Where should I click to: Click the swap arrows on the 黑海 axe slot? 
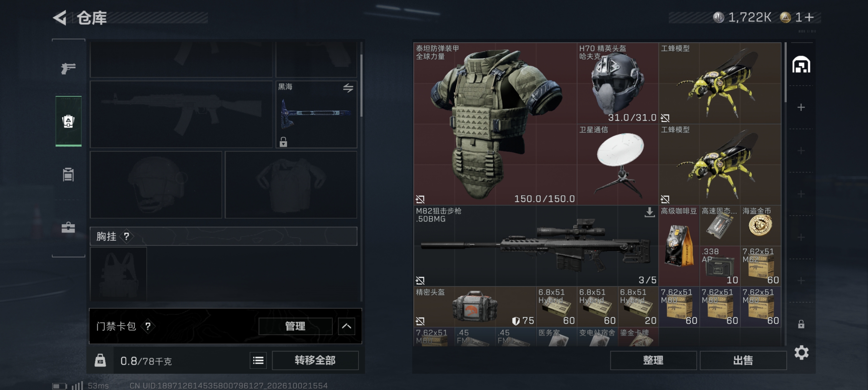click(x=348, y=88)
